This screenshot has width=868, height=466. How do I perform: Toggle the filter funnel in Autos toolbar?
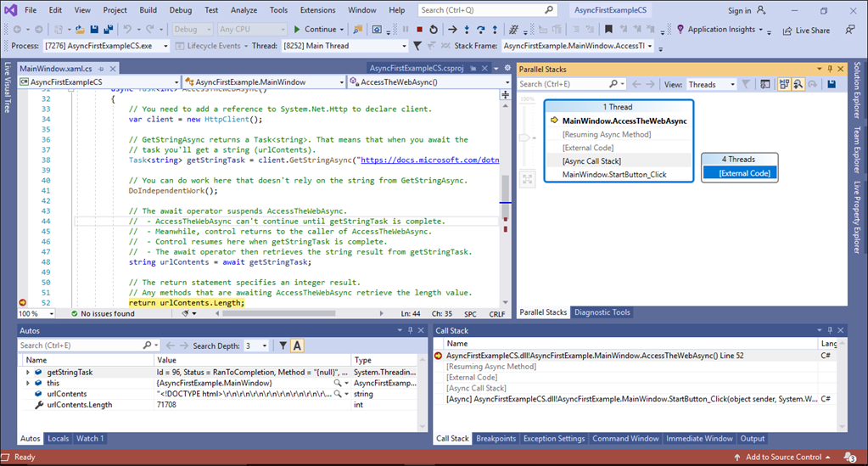click(x=283, y=345)
